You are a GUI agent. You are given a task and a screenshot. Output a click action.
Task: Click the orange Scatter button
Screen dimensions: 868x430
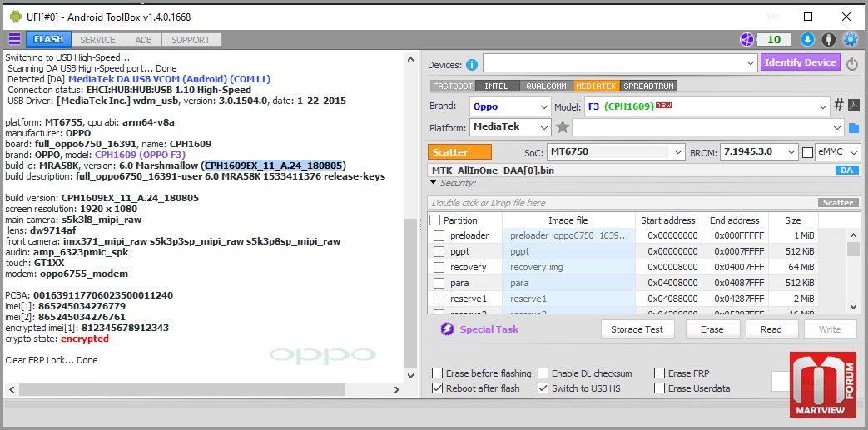(x=459, y=152)
